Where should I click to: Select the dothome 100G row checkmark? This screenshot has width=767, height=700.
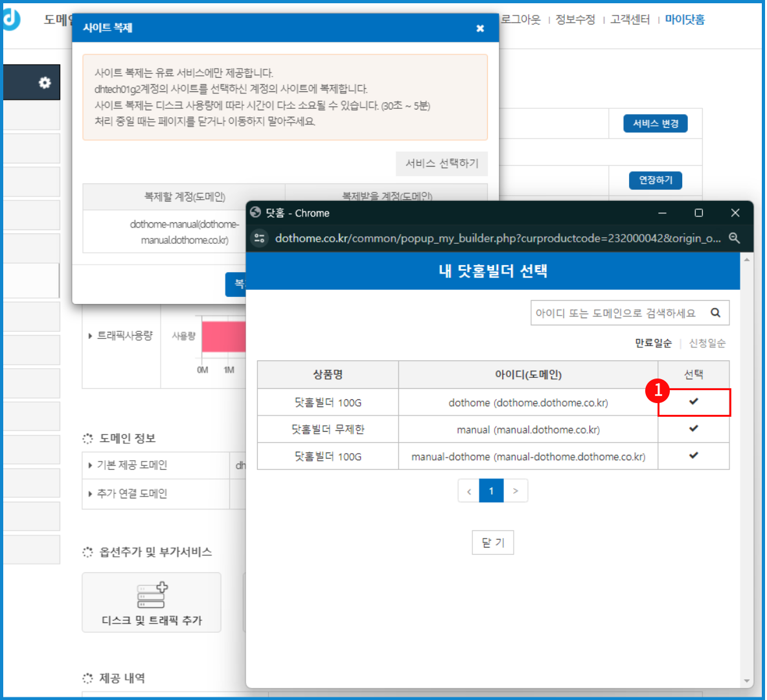pos(693,402)
